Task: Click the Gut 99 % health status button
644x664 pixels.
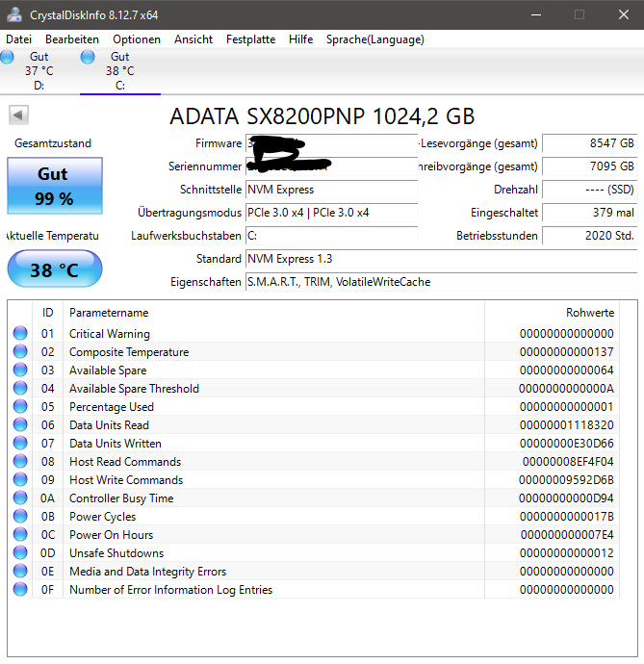Action: tap(55, 186)
